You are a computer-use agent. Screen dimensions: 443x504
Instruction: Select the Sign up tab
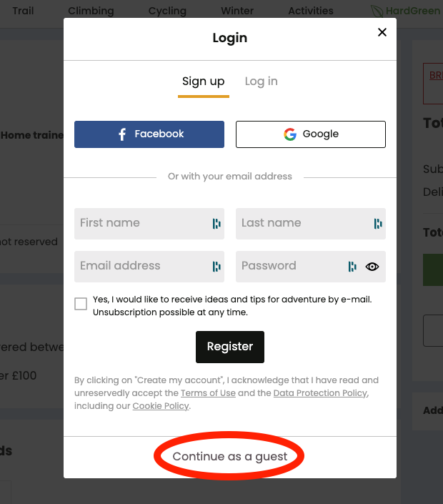click(204, 81)
